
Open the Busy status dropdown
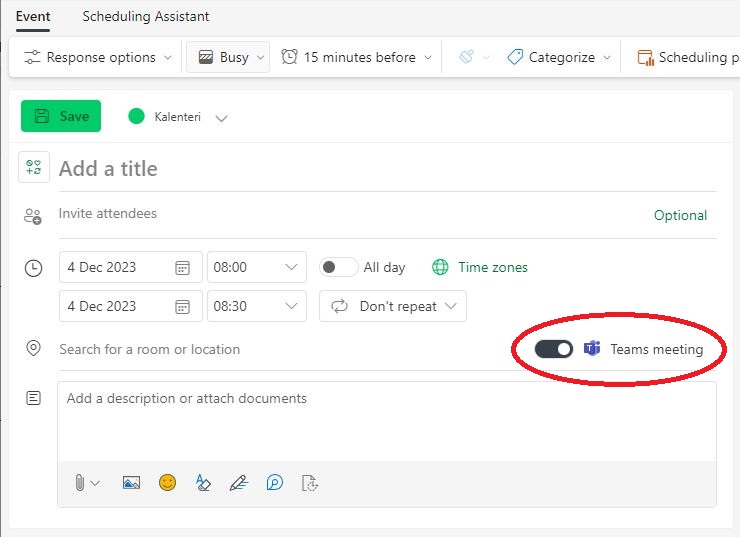[228, 58]
